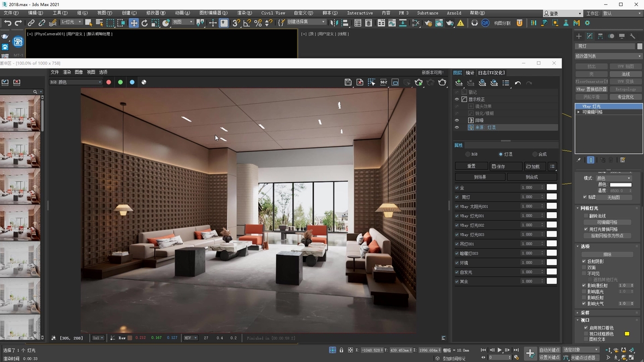Click the white color swatch for 环境
The width and height of the screenshot is (644, 362).
551,262
